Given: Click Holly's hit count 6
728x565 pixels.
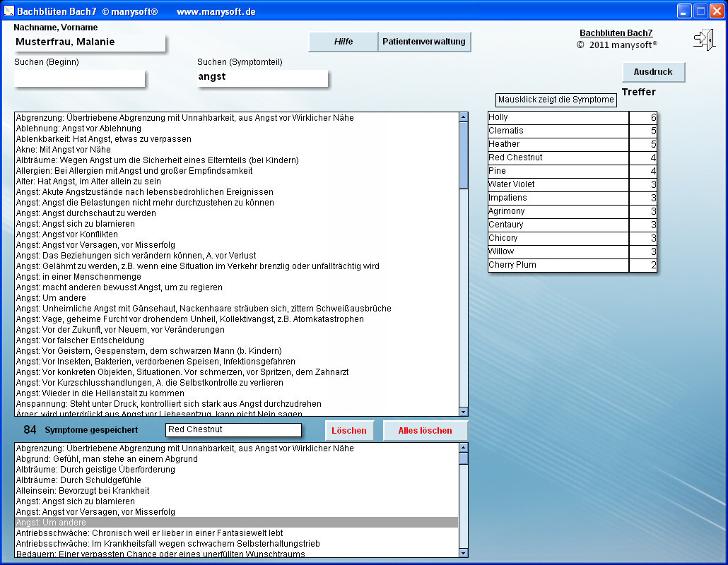Looking at the screenshot, I should pos(643,117).
